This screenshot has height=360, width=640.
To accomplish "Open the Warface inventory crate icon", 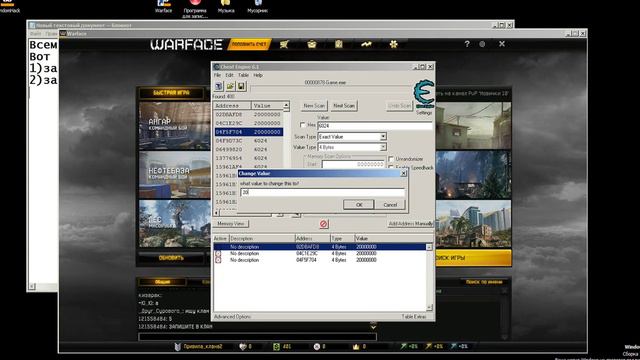I will click(312, 44).
